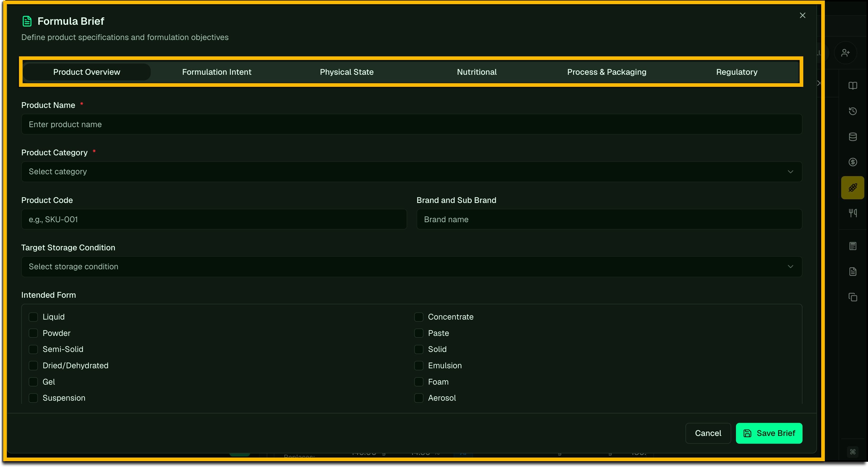Image resolution: width=868 pixels, height=467 pixels.
Task: Switch to the Physical State tab
Action: [347, 72]
